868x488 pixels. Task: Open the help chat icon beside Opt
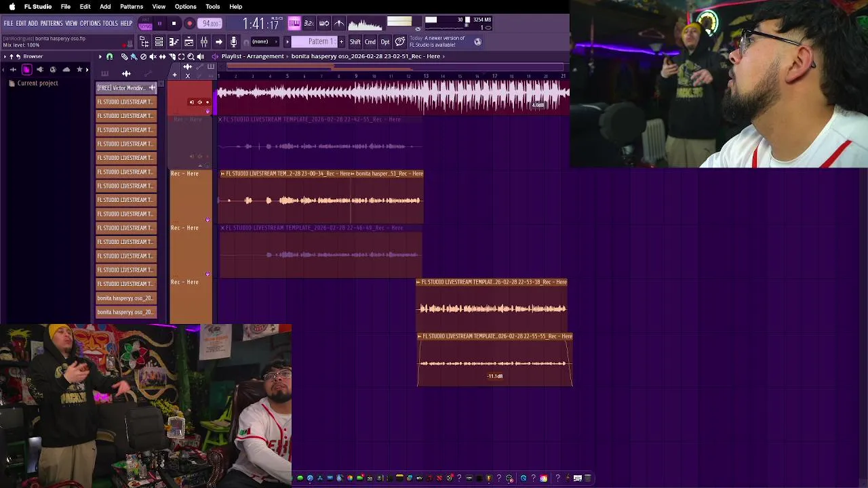pyautogui.click(x=400, y=42)
